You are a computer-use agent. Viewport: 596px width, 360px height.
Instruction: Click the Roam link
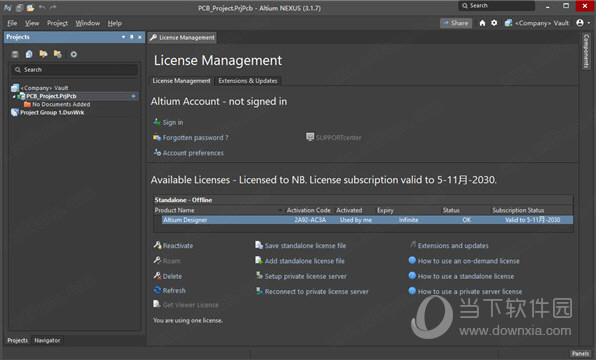(171, 261)
